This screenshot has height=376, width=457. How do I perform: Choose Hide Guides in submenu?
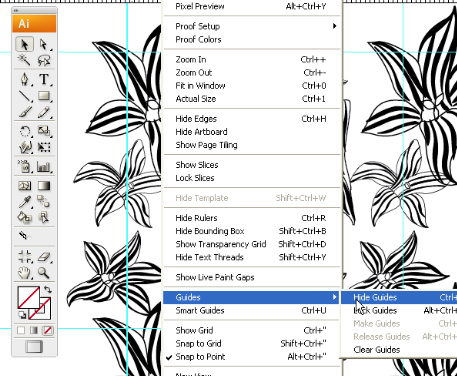(399, 297)
